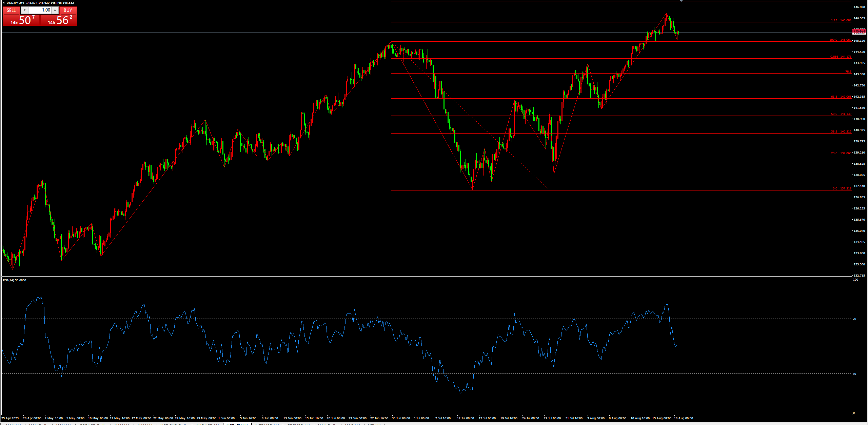Select the 61.8 142.088 Fibonacci level label
This screenshot has width=868, height=425.
(x=841, y=97)
